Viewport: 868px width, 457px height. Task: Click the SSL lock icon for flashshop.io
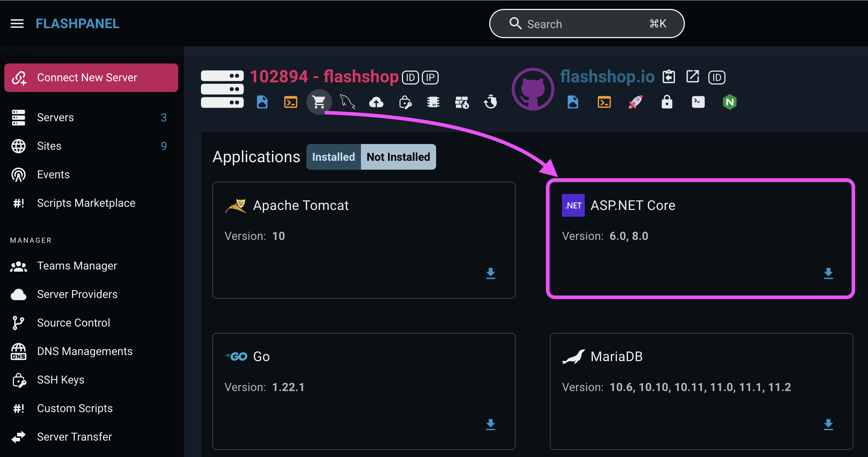(x=667, y=102)
